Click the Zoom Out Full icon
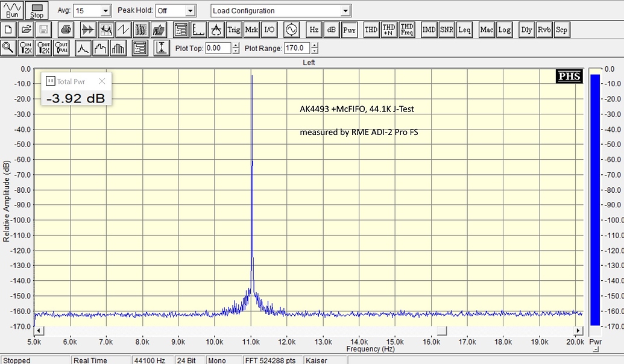 [x=61, y=48]
